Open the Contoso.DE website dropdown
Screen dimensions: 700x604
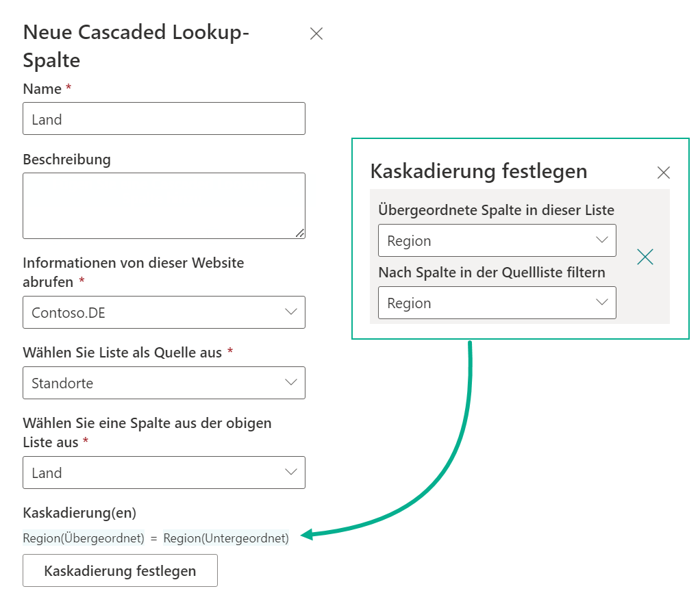click(164, 312)
